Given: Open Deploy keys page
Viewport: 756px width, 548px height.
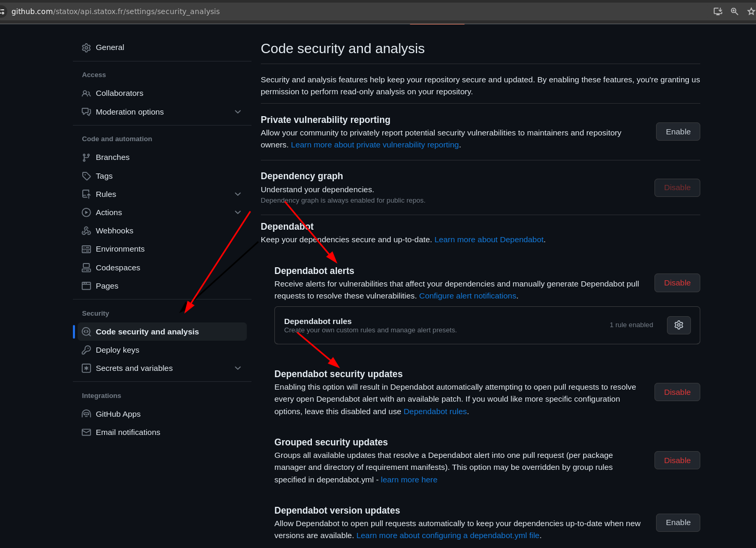Looking at the screenshot, I should 118,350.
